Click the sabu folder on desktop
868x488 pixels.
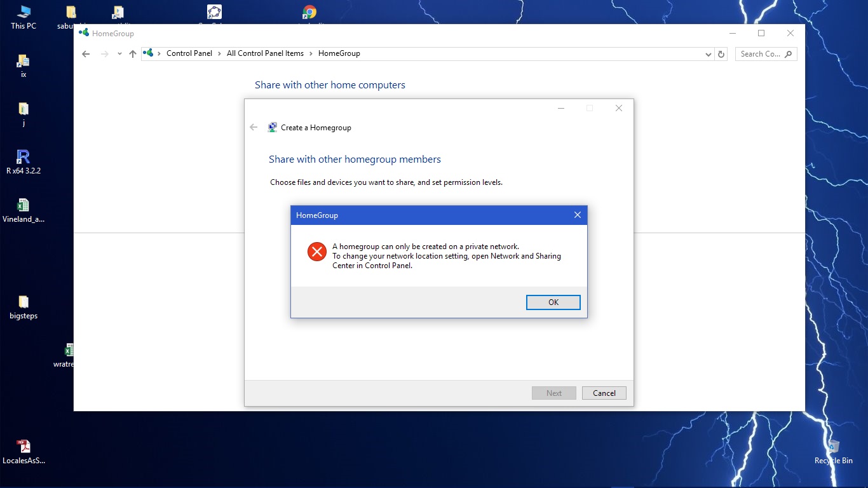(x=71, y=11)
